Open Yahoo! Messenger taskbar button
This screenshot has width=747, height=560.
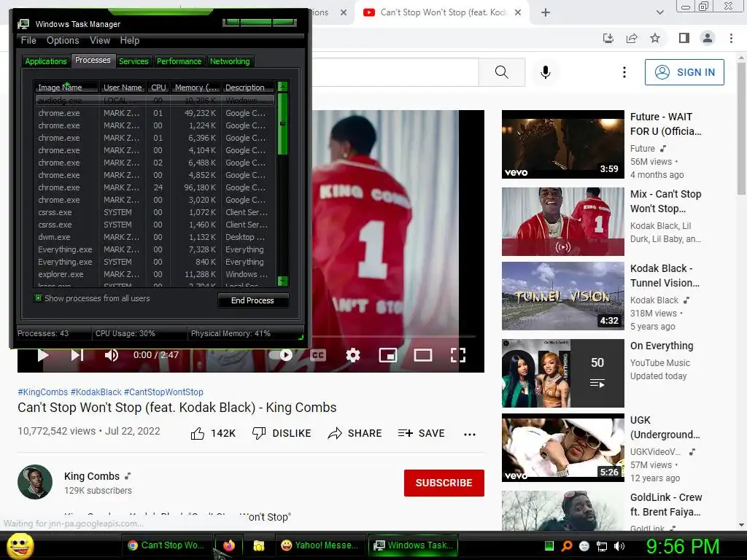(x=320, y=545)
